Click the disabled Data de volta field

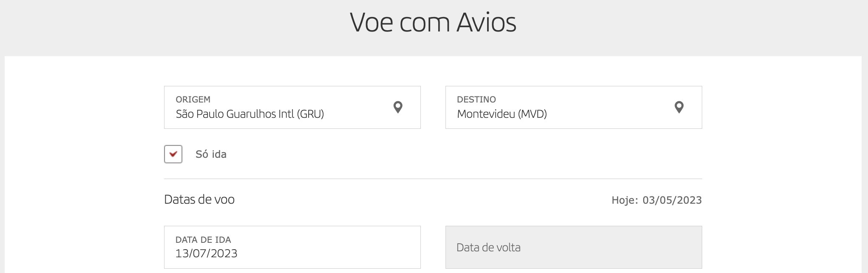coord(574,247)
